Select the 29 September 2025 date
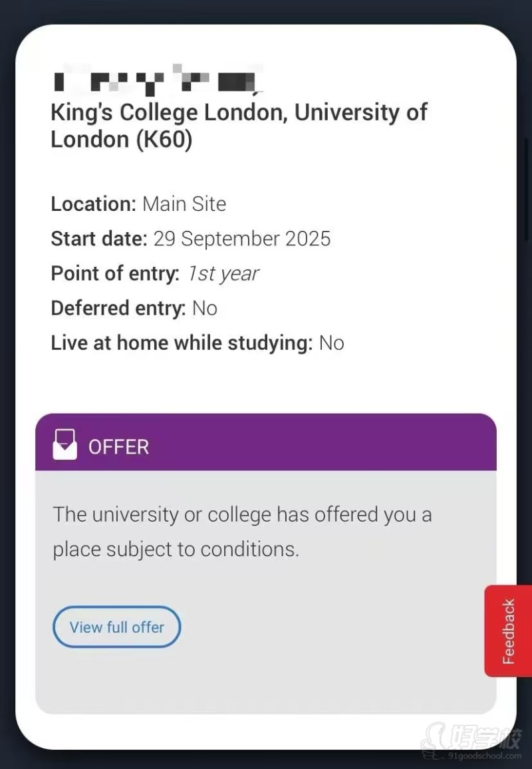This screenshot has height=769, width=532. 242,239
